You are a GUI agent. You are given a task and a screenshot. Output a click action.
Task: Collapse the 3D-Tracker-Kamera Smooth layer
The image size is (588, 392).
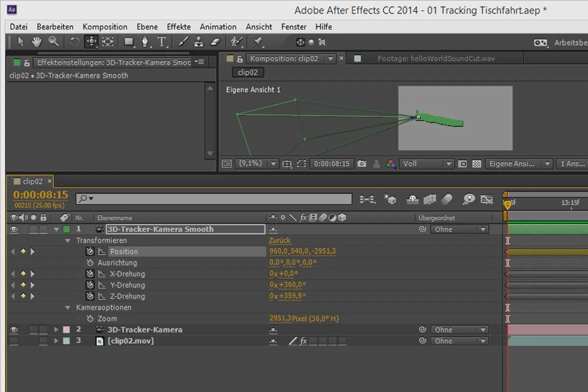56,229
